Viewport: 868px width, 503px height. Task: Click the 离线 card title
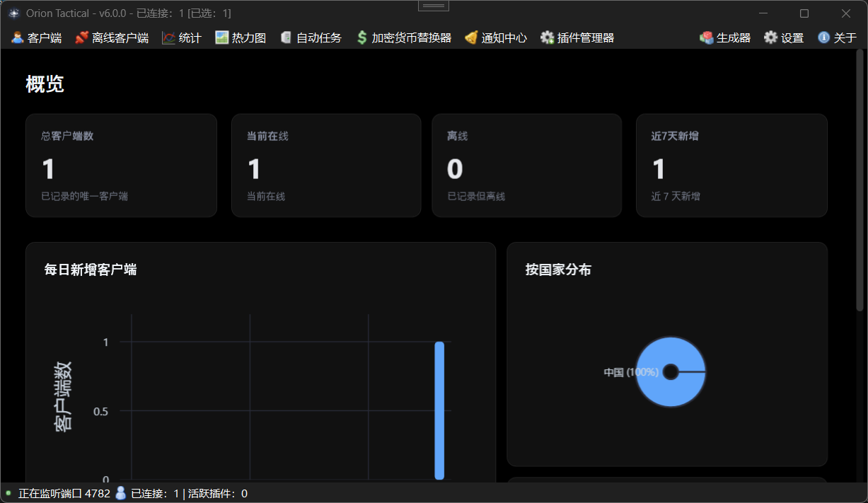click(x=458, y=136)
